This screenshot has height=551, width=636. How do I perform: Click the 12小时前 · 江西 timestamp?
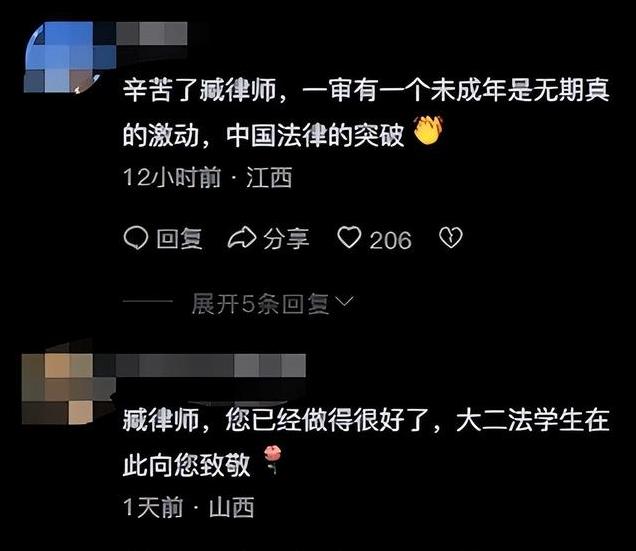click(x=208, y=177)
